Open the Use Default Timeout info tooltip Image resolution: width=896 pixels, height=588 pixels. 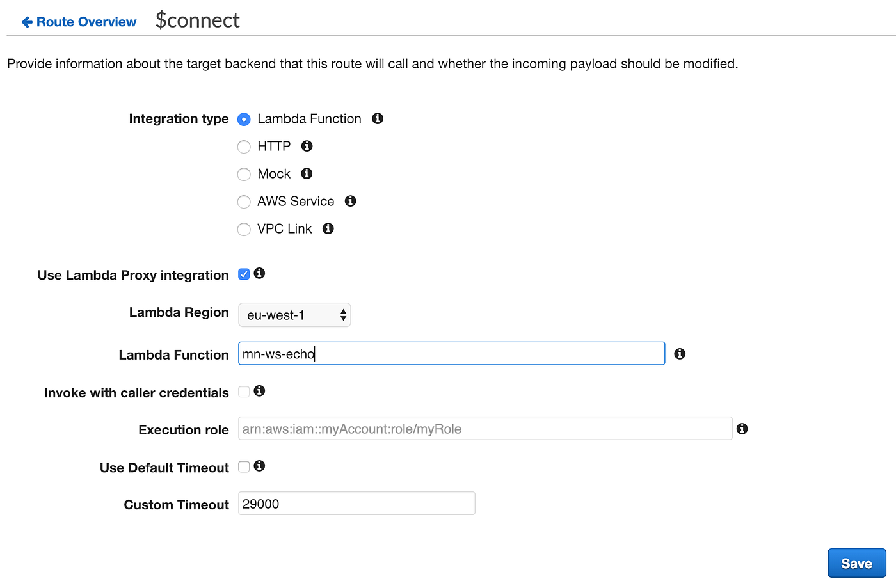coord(260,466)
